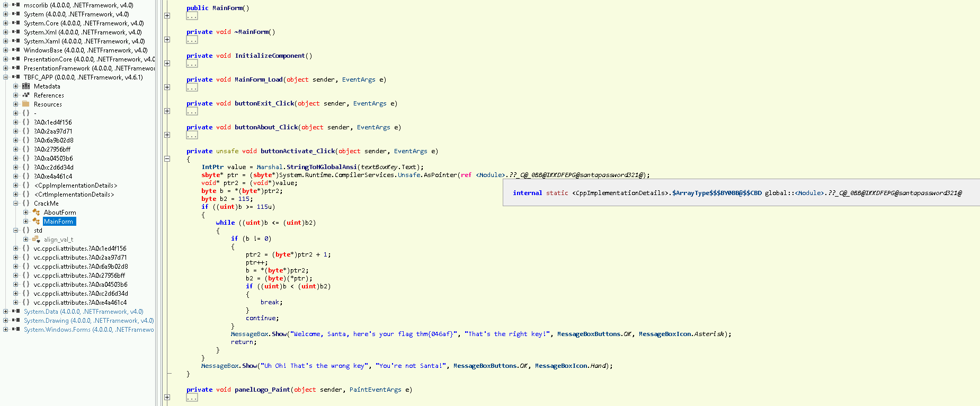Click the align_val_t enum icon
This screenshot has width=980, height=406.
point(36,240)
